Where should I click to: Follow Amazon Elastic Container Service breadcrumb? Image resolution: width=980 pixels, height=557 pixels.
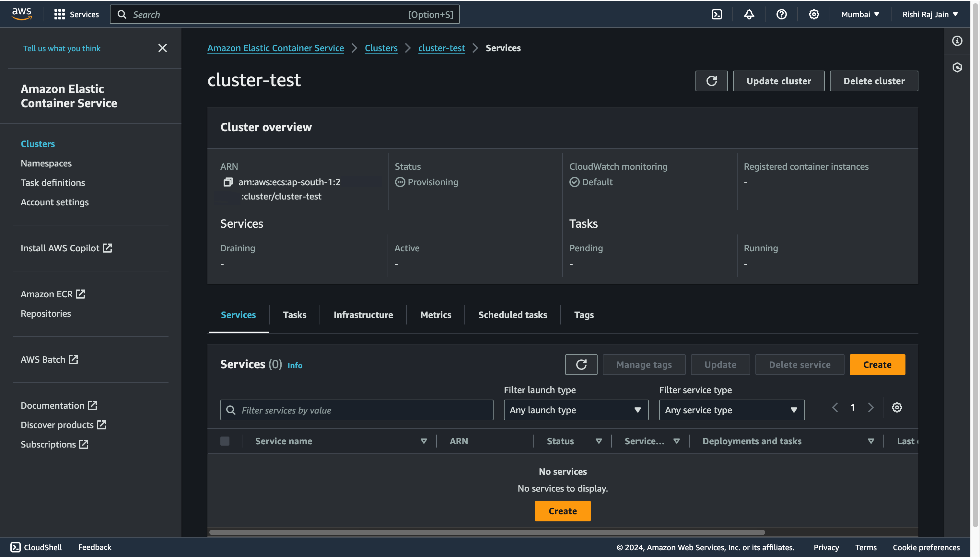tap(275, 48)
